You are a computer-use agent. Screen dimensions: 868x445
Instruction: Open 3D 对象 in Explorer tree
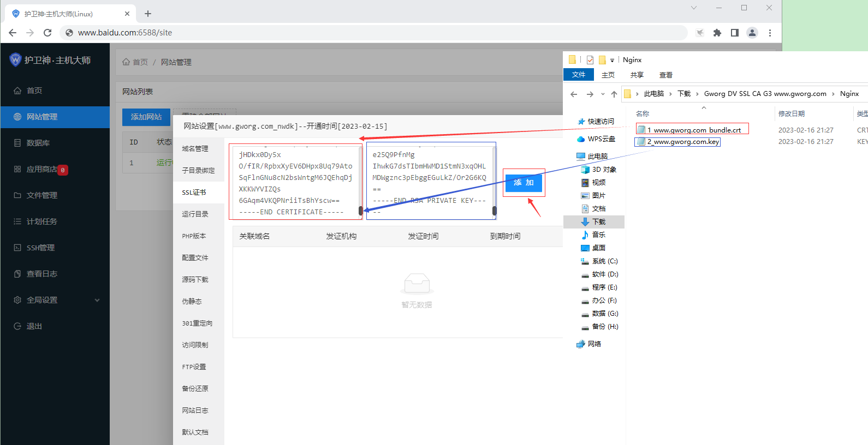tap(599, 169)
